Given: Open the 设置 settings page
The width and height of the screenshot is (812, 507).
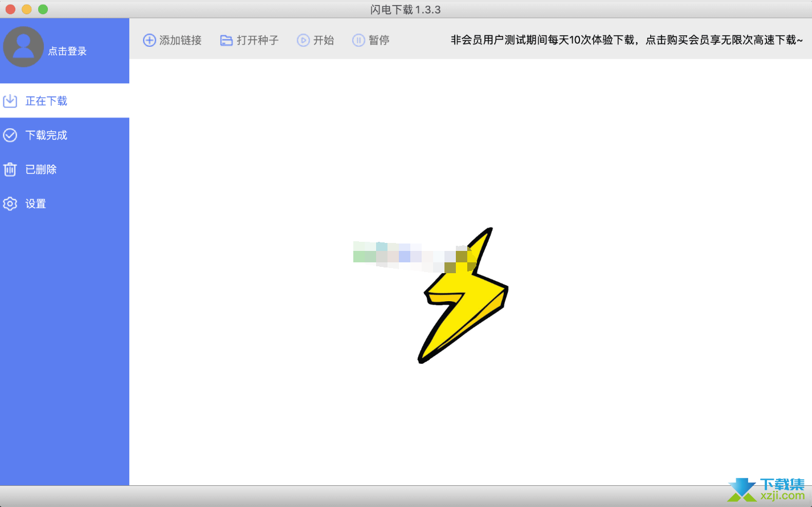Looking at the screenshot, I should [x=35, y=204].
